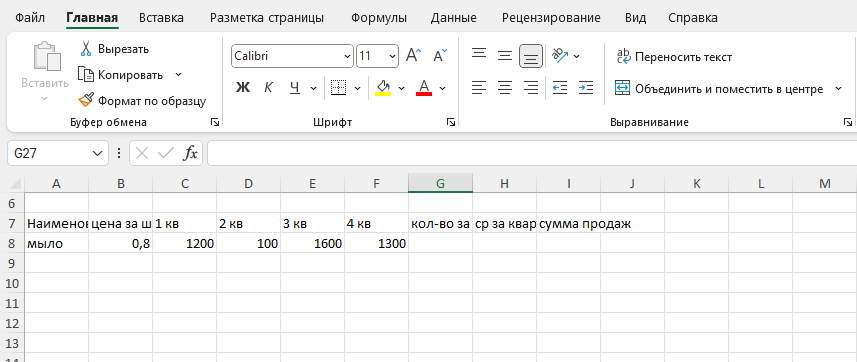Open the Merge and Center dropdown arrow
Screen dimensions: 857x362
[x=838, y=89]
